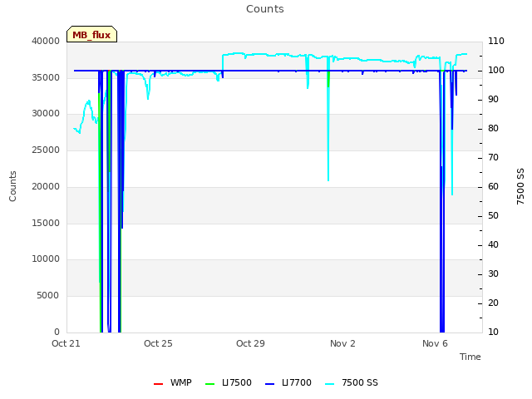
Task: Click the '30000' left axis value
Action: click(46, 114)
